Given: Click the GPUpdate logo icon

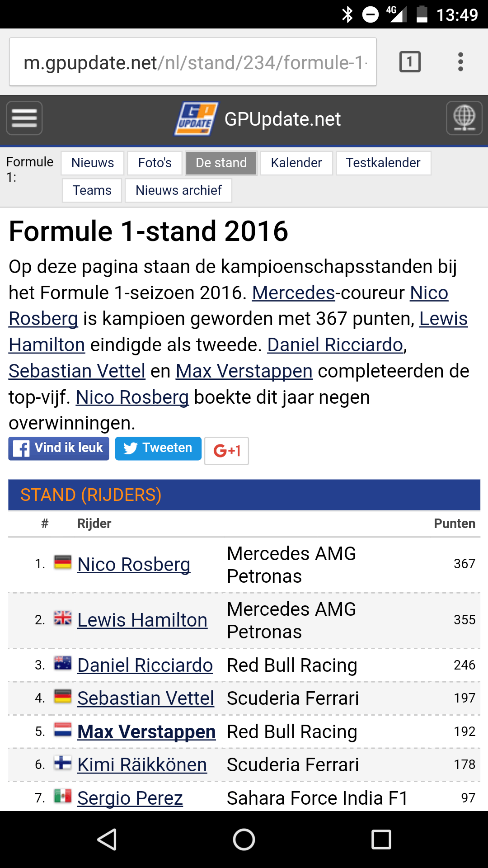Looking at the screenshot, I should (x=196, y=119).
